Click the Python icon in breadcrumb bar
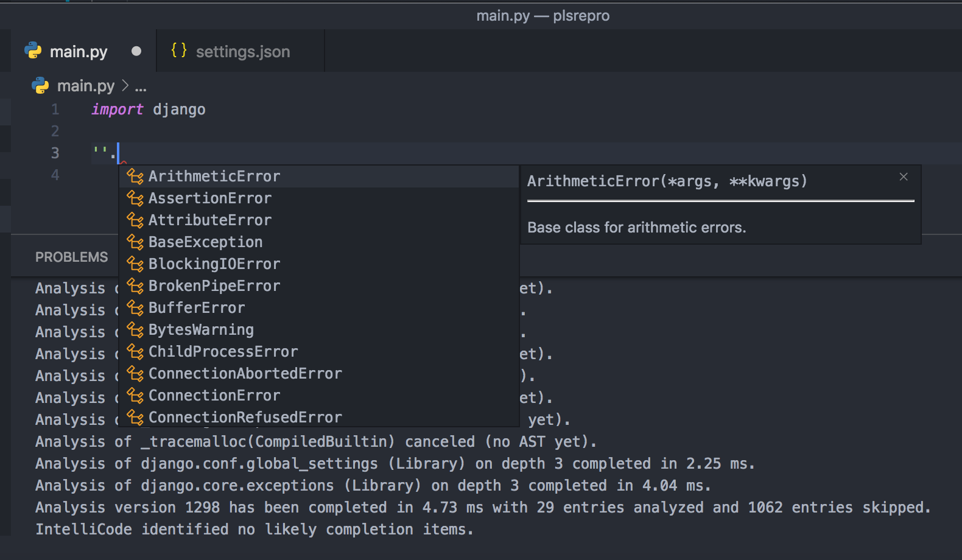Image resolution: width=962 pixels, height=560 pixels. pos(40,86)
